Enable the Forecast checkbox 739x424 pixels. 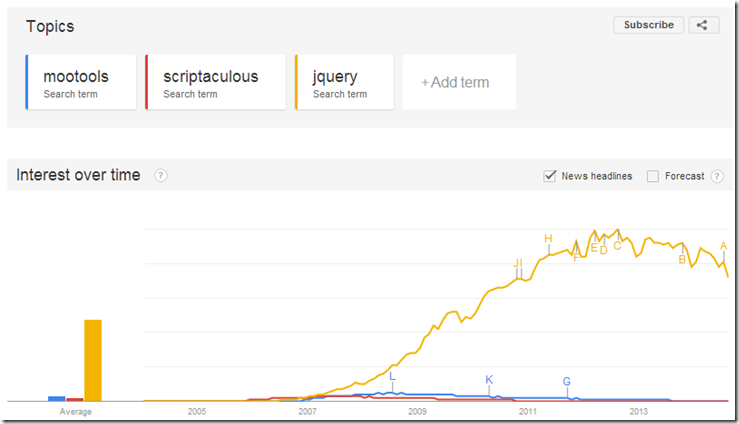tap(653, 176)
